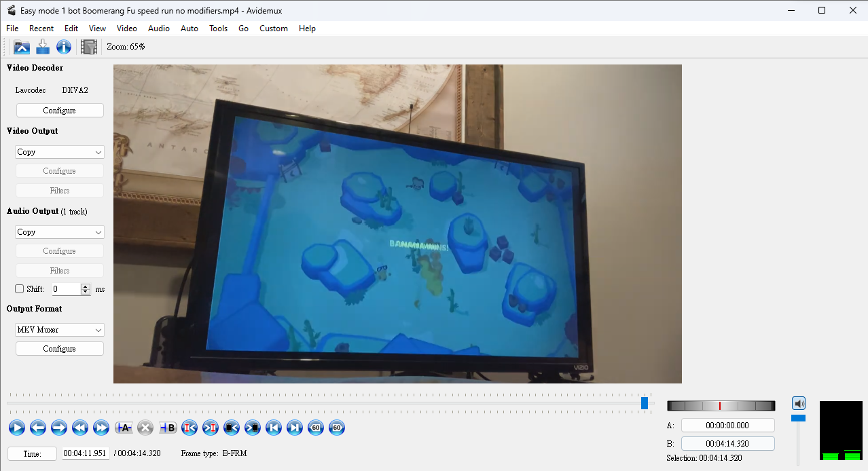This screenshot has height=471, width=868.
Task: Click the timeline position slider handle
Action: [x=645, y=403]
